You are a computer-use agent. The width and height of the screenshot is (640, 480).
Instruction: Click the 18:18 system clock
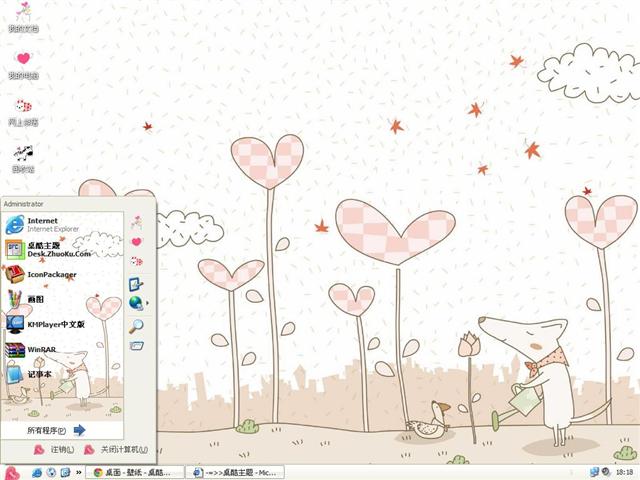624,473
